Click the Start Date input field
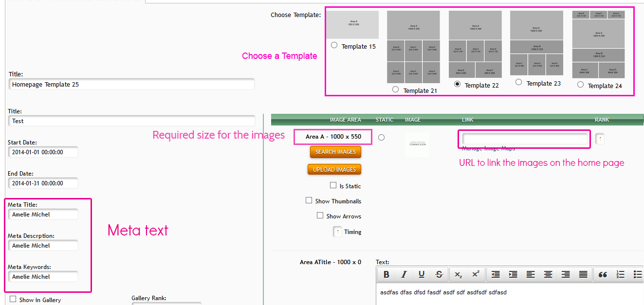The width and height of the screenshot is (644, 305). pos(43,152)
